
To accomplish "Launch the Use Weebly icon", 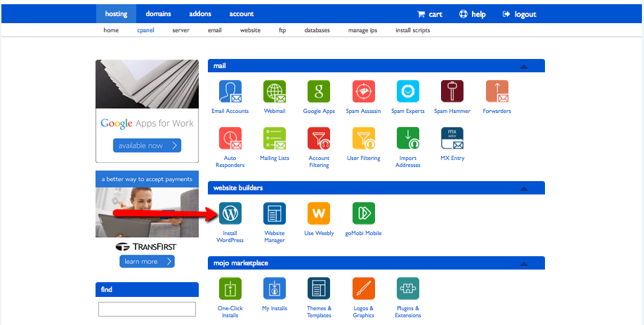I will point(319,213).
